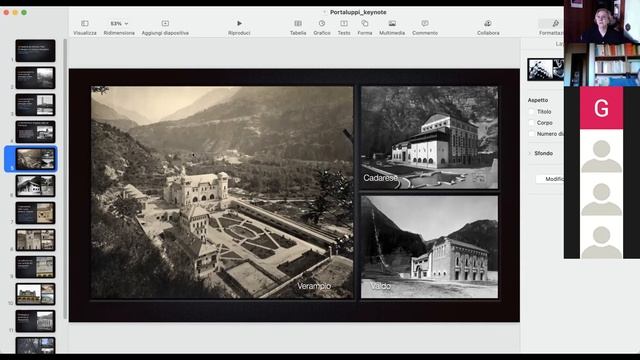Image resolution: width=640 pixels, height=360 pixels.
Task: Select slide 6 thumbnail in navigator
Action: [x=36, y=186]
